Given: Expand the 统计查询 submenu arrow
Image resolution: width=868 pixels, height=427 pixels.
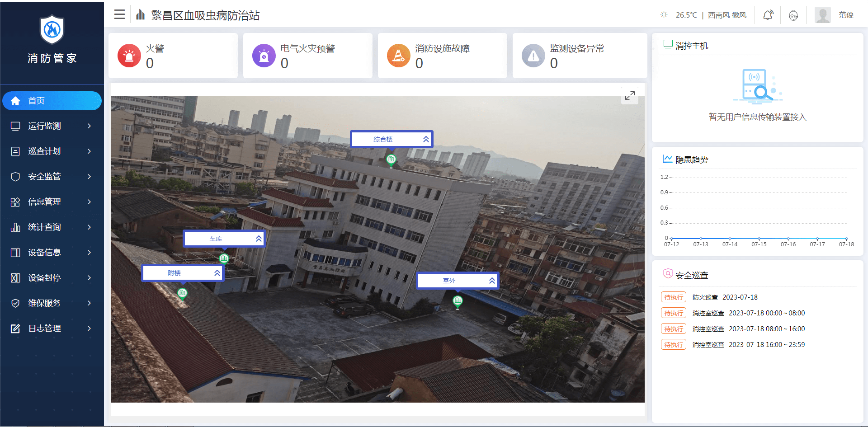Looking at the screenshot, I should [x=90, y=227].
